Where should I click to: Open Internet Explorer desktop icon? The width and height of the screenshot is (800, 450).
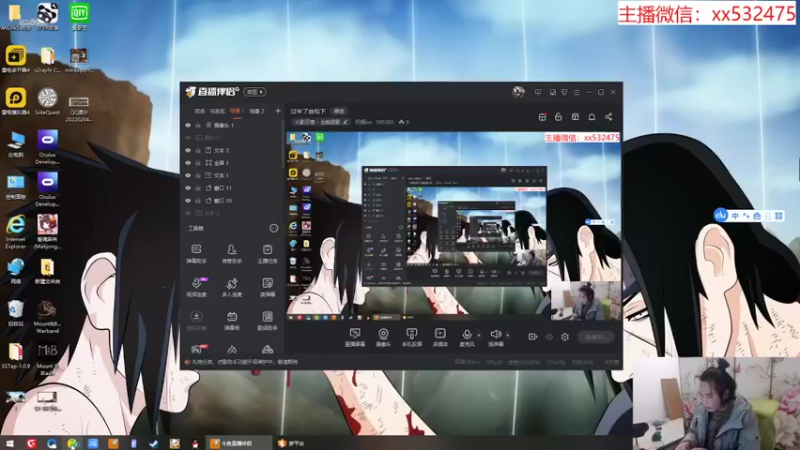(16, 232)
